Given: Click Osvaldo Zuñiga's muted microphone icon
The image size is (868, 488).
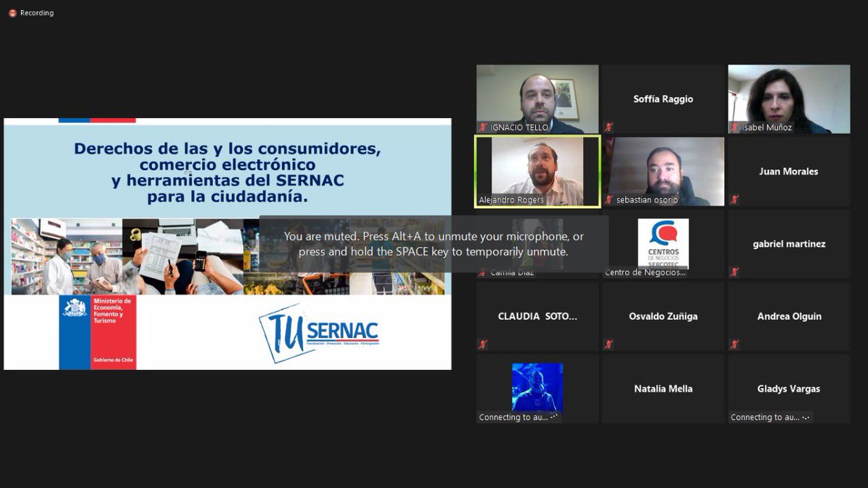Looking at the screenshot, I should (609, 345).
